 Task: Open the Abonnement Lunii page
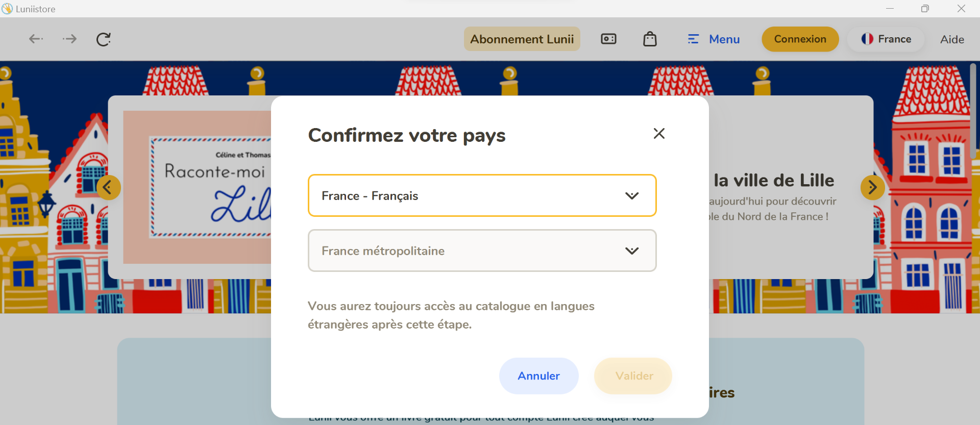[x=522, y=39]
